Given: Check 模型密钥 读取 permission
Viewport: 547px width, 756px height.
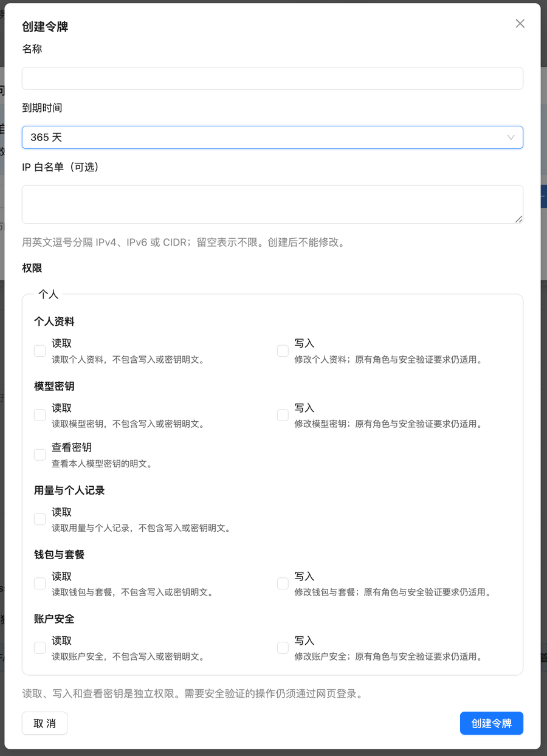Looking at the screenshot, I should point(40,415).
